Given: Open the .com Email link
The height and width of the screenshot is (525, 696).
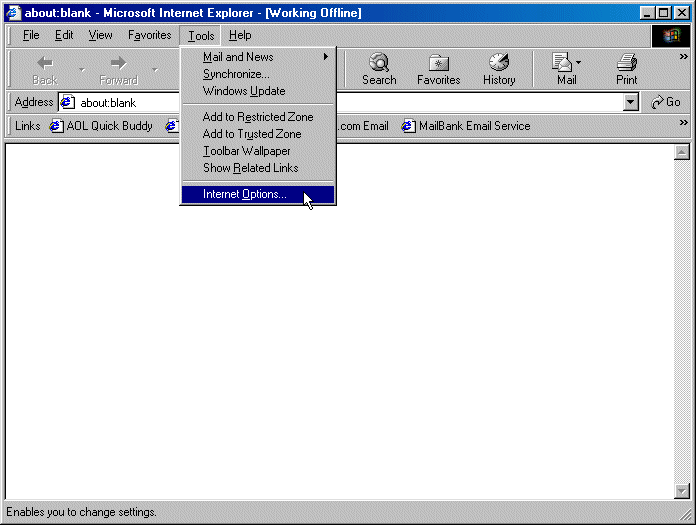Looking at the screenshot, I should pos(363,126).
